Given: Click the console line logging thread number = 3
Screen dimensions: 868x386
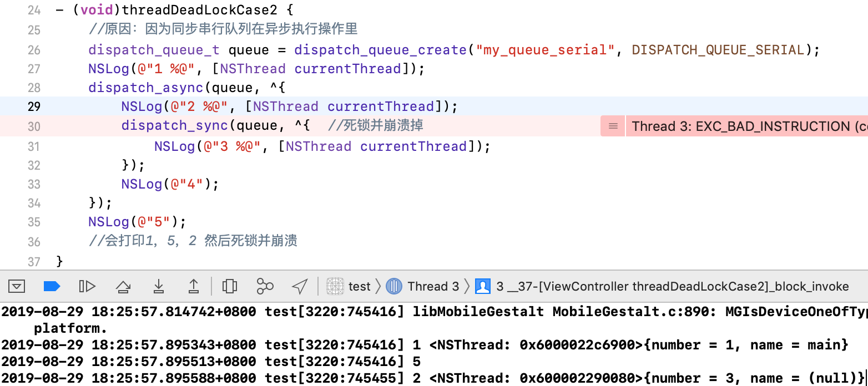Looking at the screenshot, I should (433, 379).
